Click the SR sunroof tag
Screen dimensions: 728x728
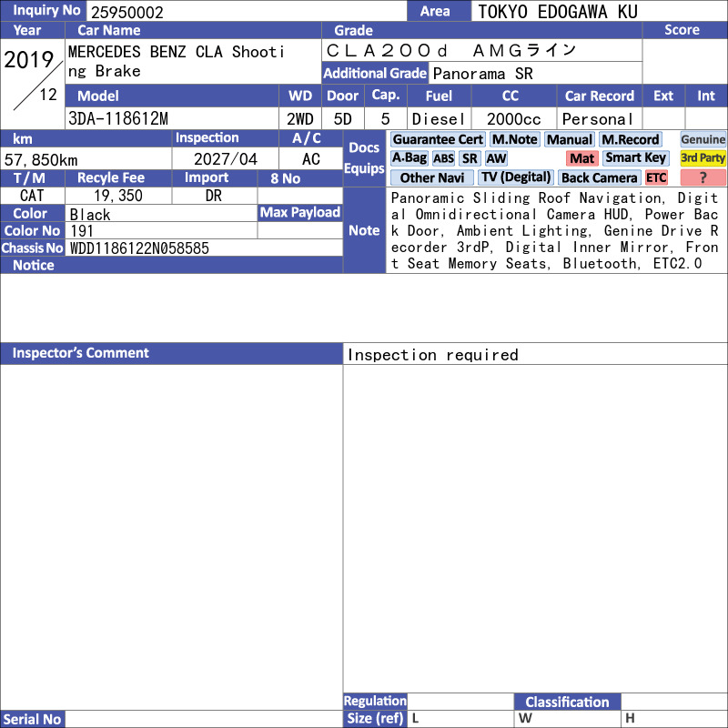(x=470, y=158)
